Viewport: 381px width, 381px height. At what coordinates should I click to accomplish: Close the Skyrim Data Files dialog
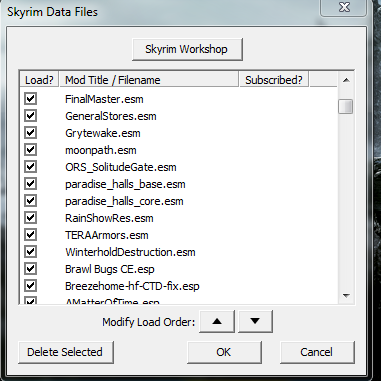coord(343,7)
